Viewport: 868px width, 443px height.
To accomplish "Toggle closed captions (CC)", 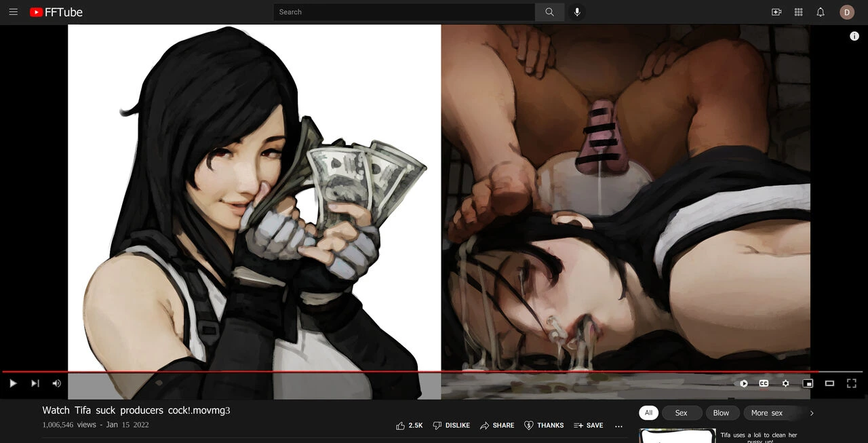I will [x=764, y=383].
